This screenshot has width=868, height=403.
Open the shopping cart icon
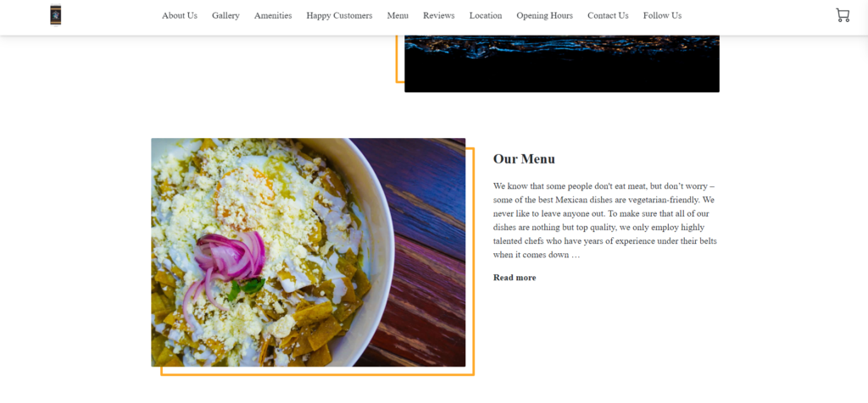(x=843, y=15)
